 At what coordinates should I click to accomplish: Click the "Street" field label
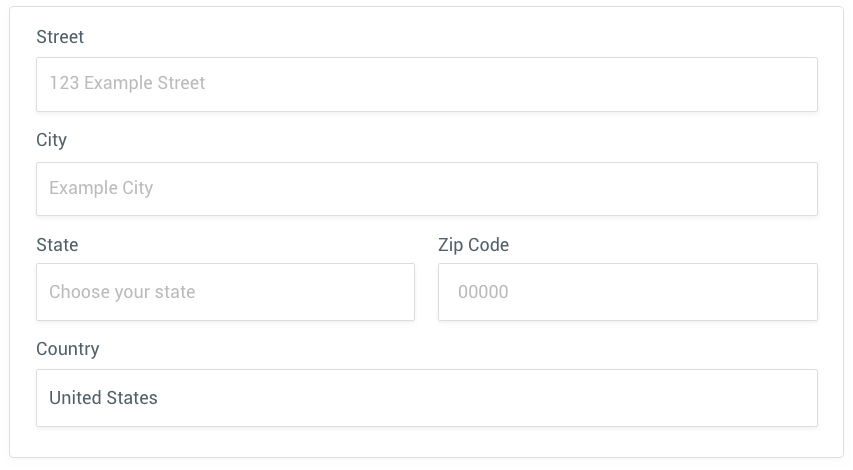coord(60,37)
